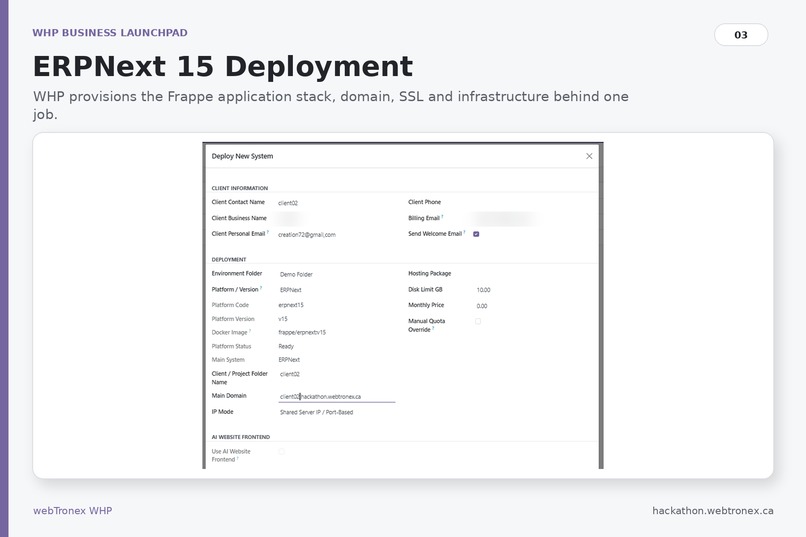Enable the Manual Quota Override checkbox
The image size is (806, 537).
point(478,321)
